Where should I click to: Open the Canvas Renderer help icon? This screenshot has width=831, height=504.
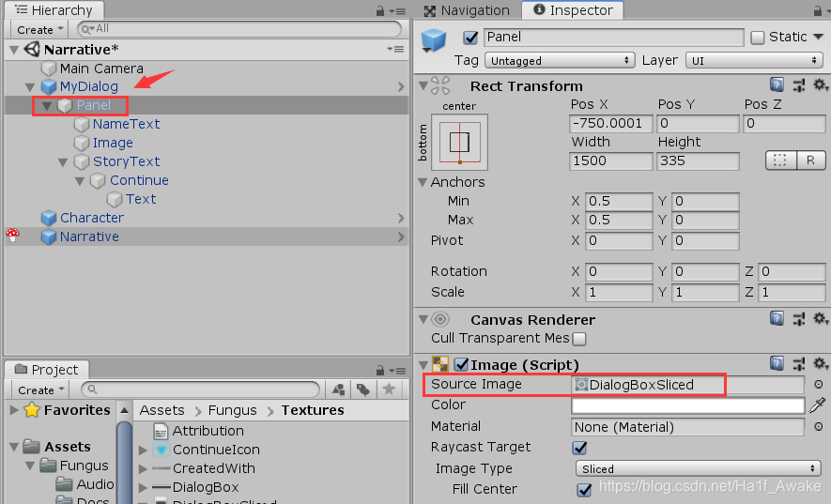(x=777, y=318)
